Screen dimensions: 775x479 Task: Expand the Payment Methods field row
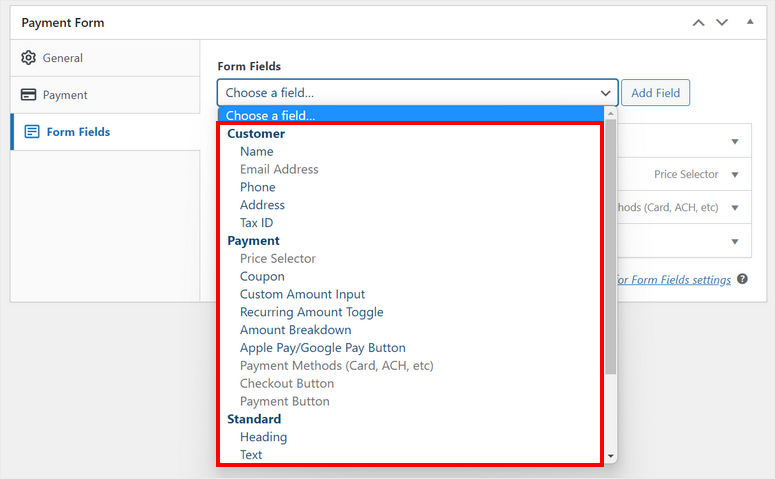[x=735, y=208]
